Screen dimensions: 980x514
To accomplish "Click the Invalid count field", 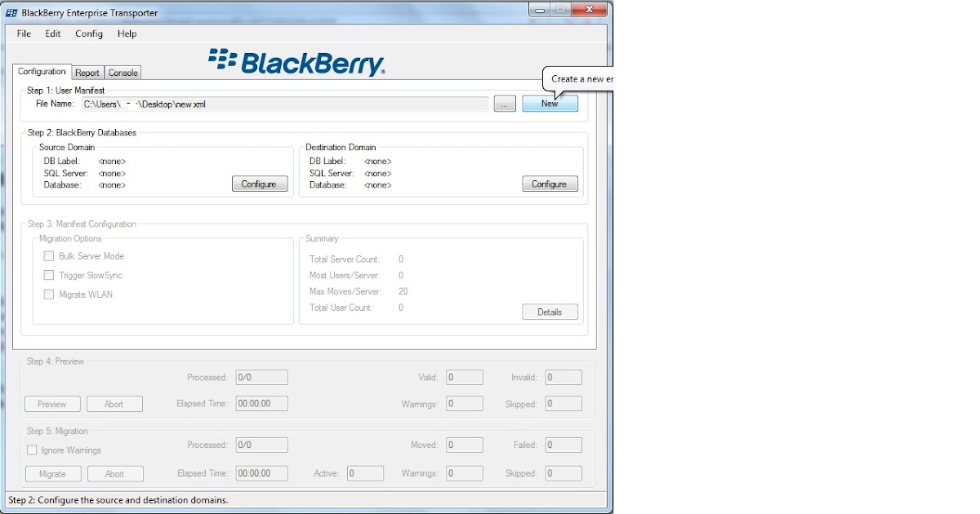I will point(563,378).
